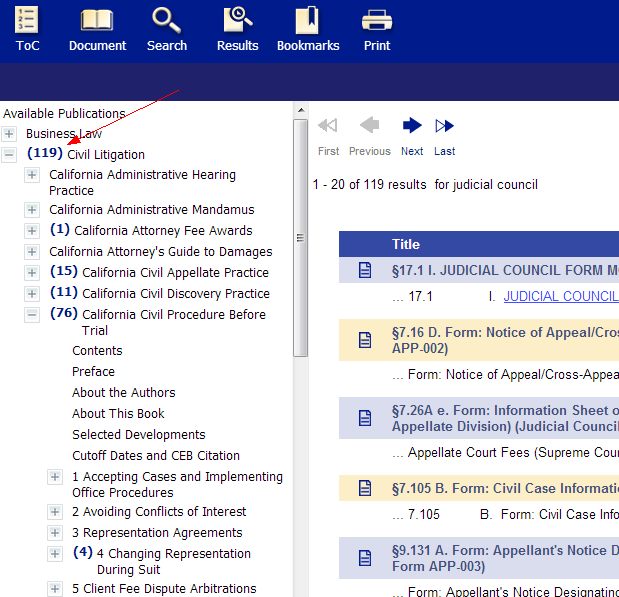Expand chapter 4 Changing Representation During Suit

(x=55, y=554)
